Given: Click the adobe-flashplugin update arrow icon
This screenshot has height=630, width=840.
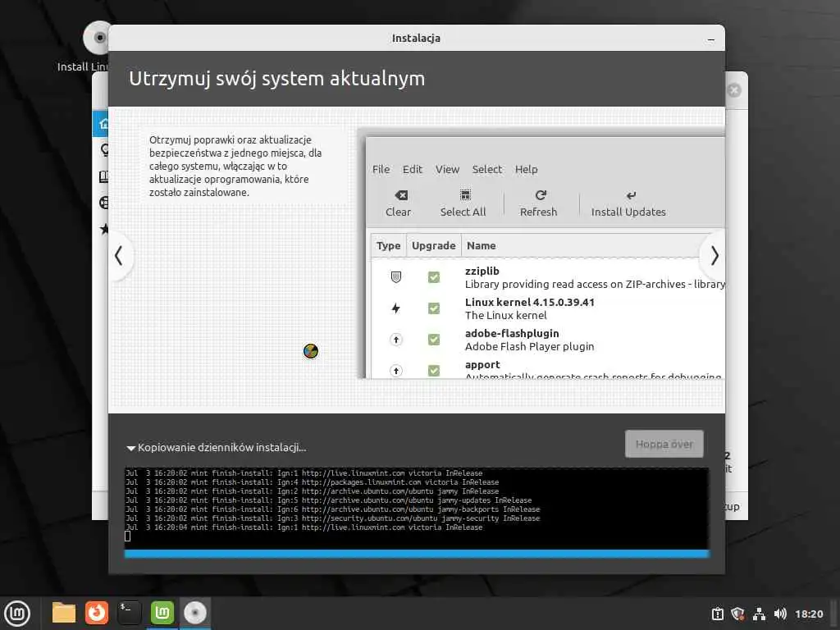Looking at the screenshot, I should pyautogui.click(x=396, y=339).
